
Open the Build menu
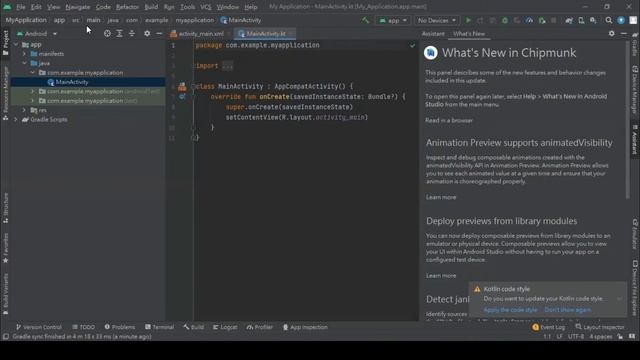pos(151,7)
